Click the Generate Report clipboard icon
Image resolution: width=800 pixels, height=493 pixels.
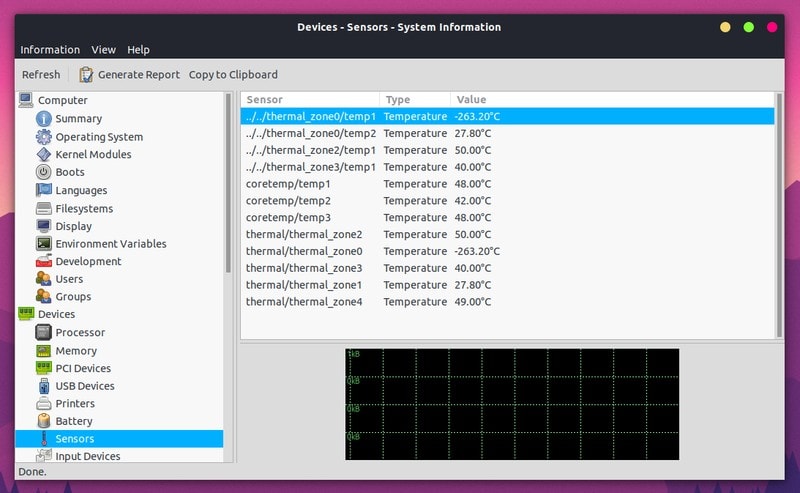point(86,75)
